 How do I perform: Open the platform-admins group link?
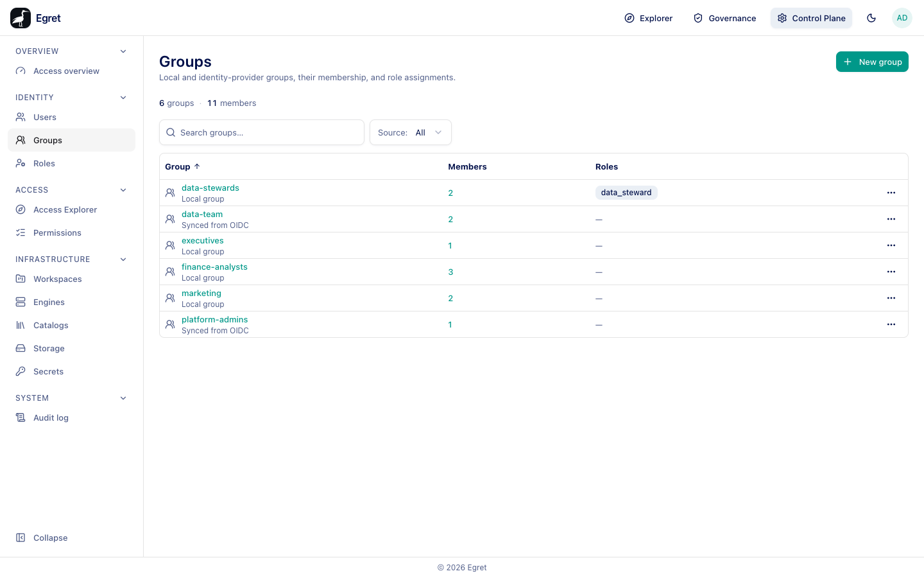click(x=214, y=320)
